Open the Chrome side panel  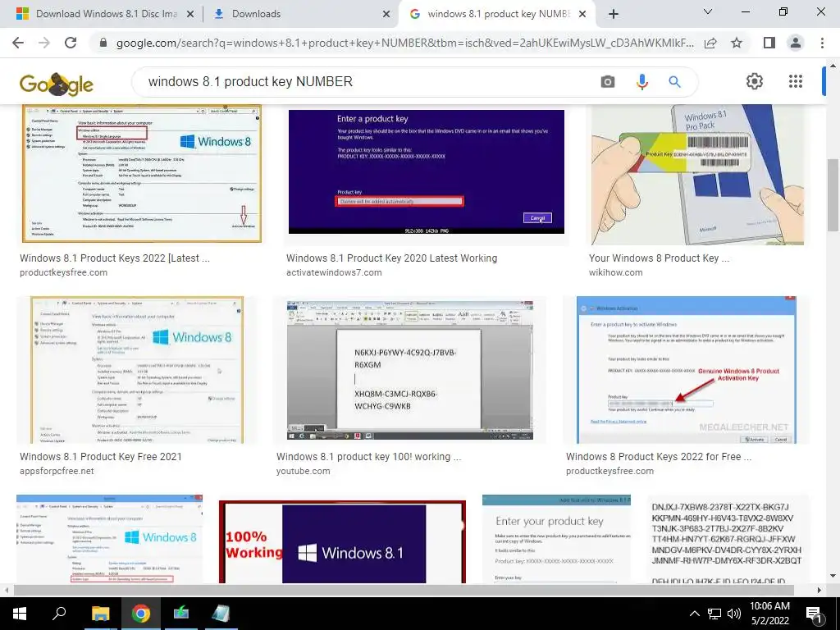point(769,43)
